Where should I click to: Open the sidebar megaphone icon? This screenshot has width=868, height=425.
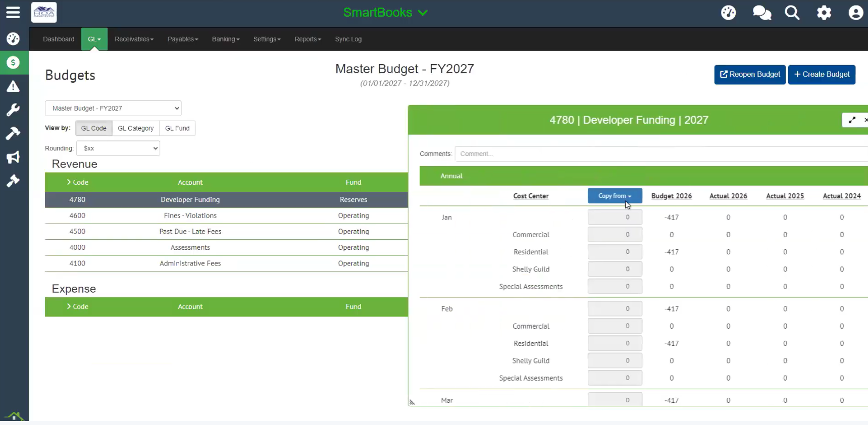13,157
